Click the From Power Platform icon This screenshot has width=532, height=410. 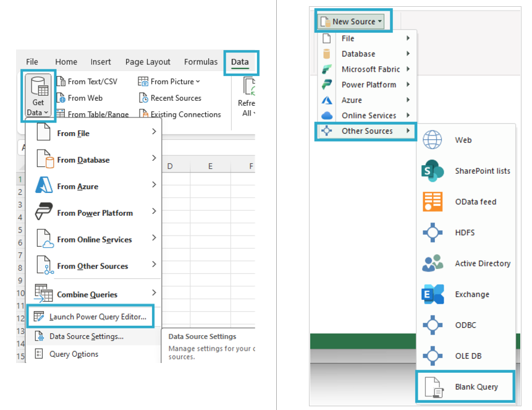point(44,211)
